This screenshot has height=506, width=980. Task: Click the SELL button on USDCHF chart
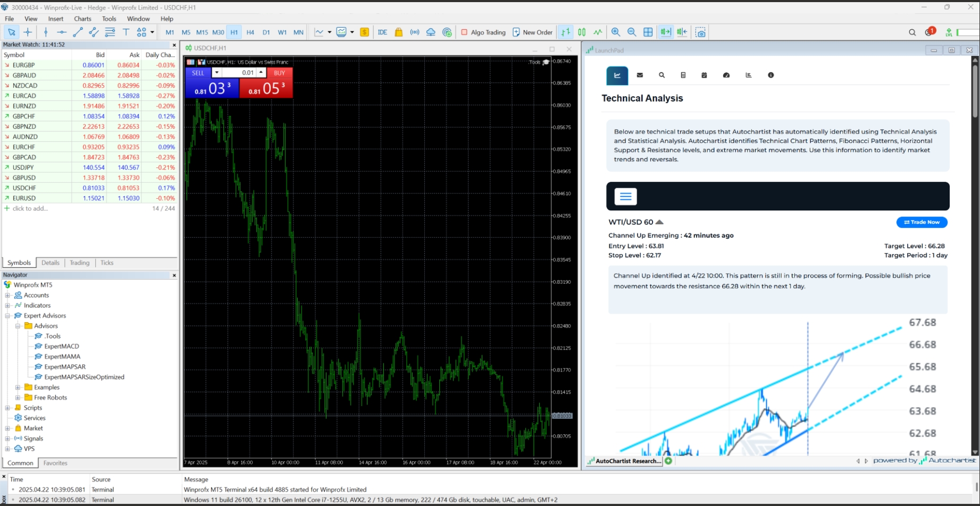point(198,73)
